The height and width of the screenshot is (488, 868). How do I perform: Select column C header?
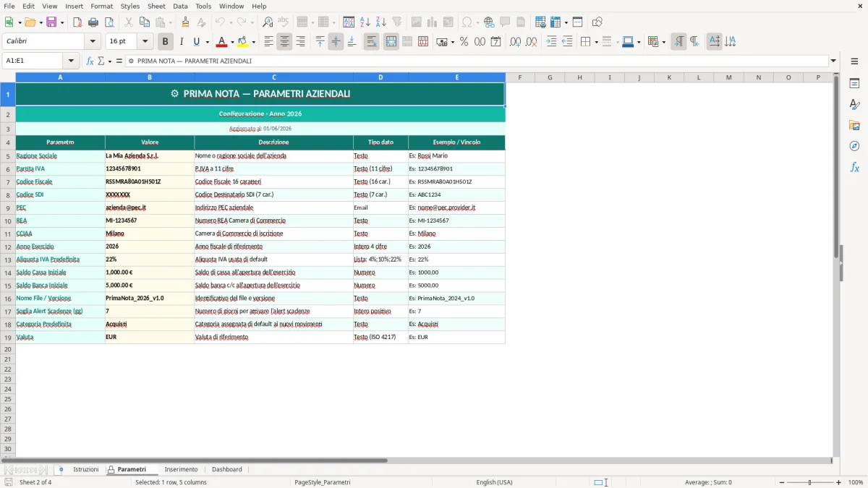pyautogui.click(x=274, y=77)
